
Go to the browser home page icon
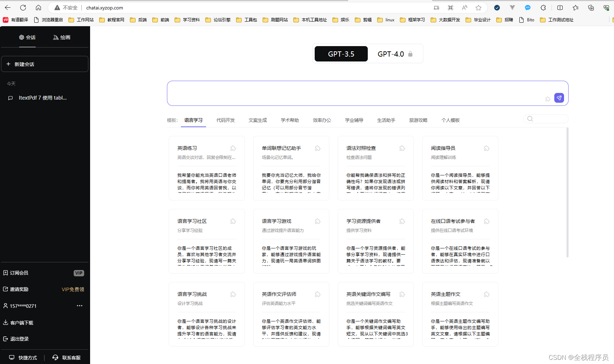38,8
